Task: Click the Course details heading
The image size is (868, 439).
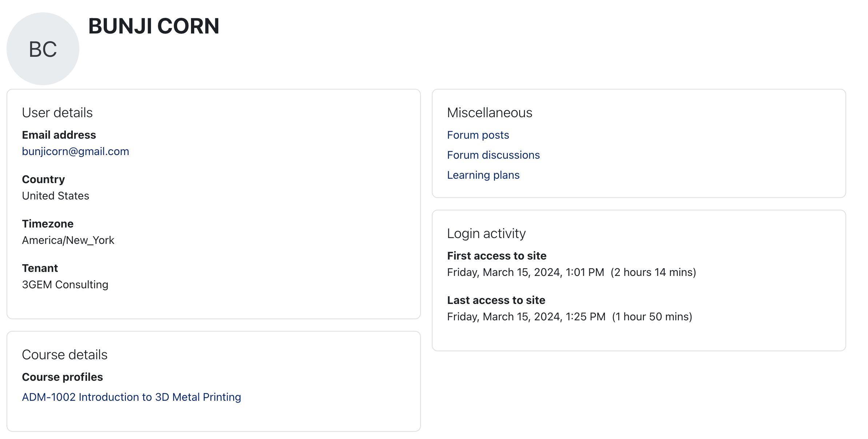Action: (64, 355)
